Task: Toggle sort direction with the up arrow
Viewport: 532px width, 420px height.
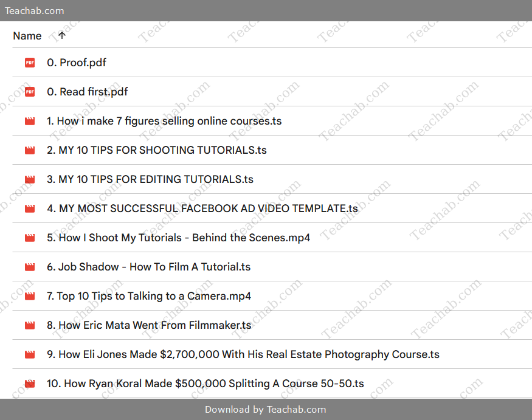Action: click(x=61, y=36)
